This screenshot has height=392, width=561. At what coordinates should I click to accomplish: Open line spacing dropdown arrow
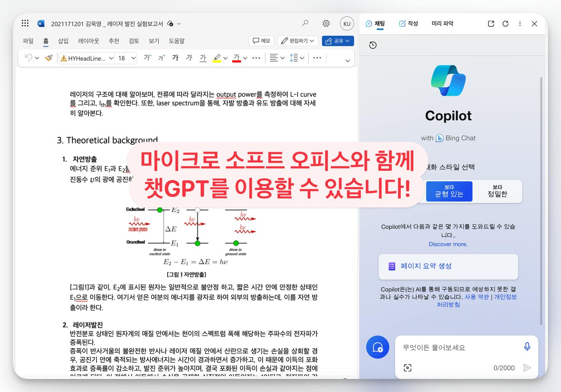tap(302, 58)
